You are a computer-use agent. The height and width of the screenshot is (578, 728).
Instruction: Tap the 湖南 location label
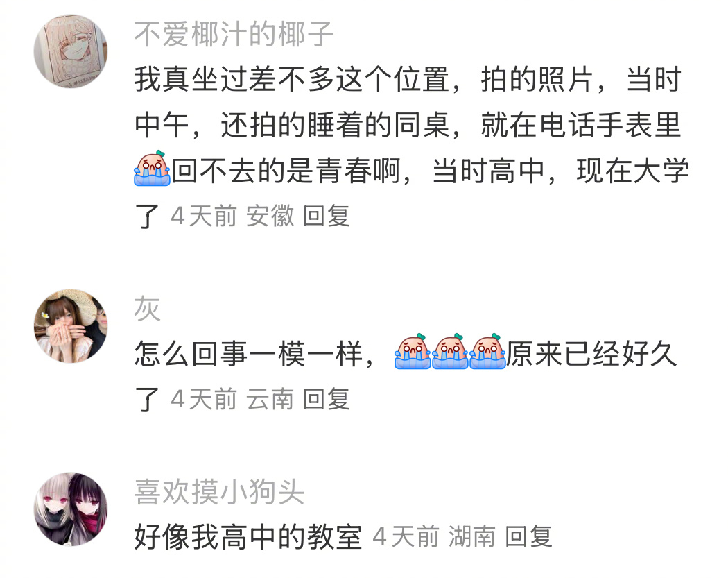pyautogui.click(x=472, y=536)
